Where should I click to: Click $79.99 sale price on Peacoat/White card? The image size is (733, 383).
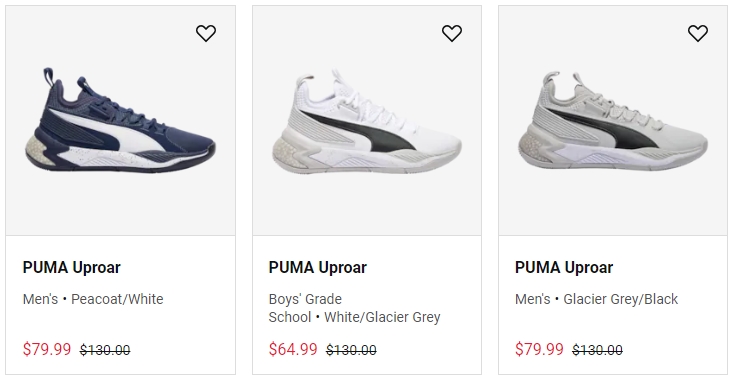47,349
